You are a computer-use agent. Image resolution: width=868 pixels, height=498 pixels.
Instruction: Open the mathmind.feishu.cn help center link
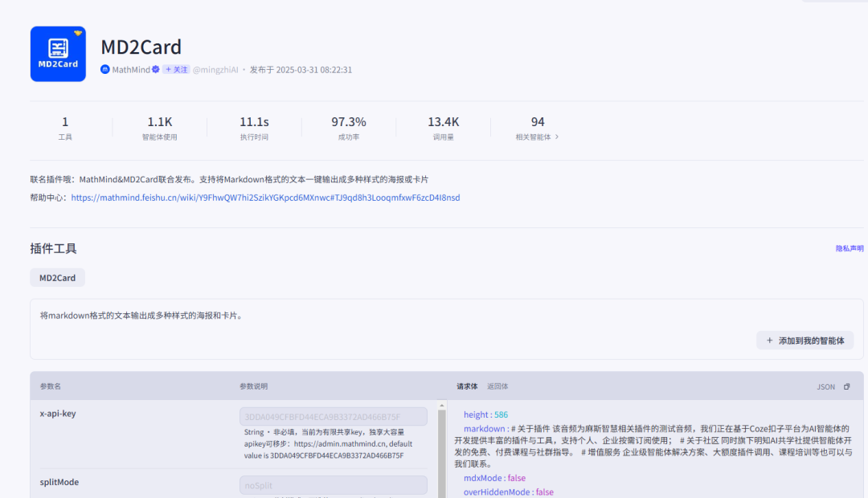pos(265,198)
